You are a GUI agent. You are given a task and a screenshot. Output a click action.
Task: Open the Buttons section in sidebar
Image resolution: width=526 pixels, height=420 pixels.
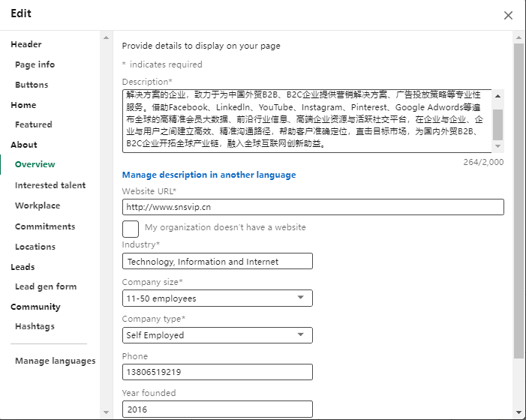click(32, 85)
